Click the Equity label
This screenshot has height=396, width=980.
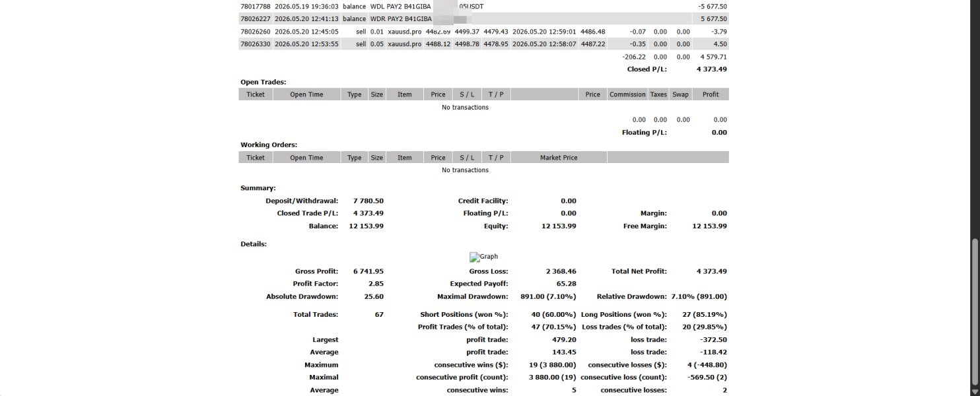(x=496, y=226)
